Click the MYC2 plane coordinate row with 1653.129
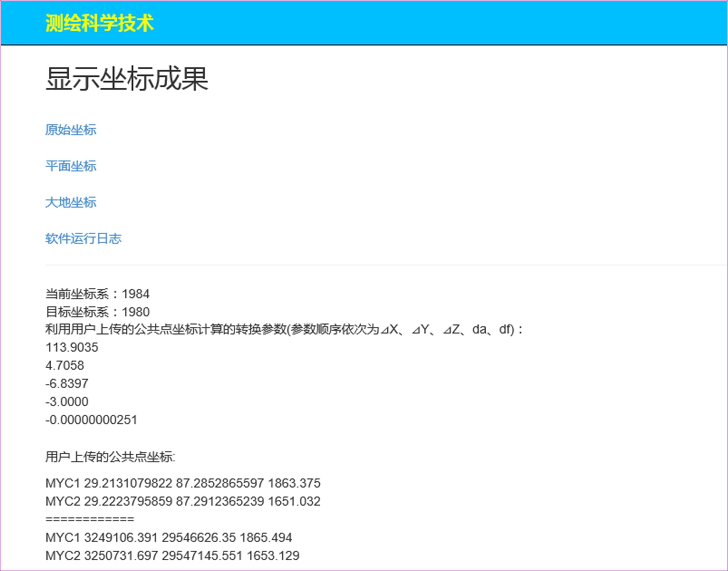The height and width of the screenshot is (571, 728). click(172, 556)
